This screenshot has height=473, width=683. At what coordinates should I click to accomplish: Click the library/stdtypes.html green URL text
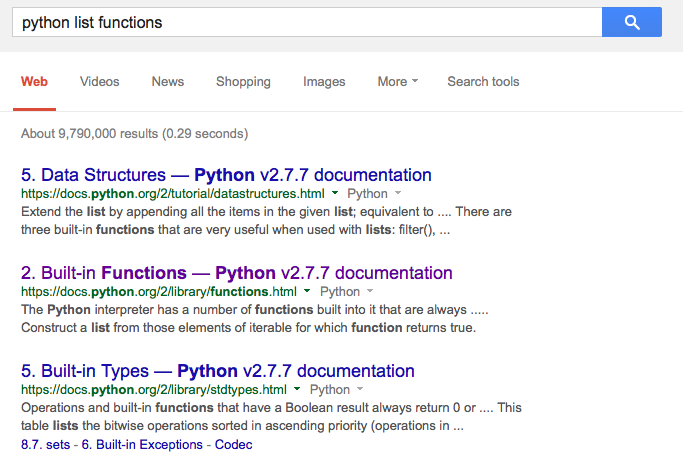coord(154,389)
